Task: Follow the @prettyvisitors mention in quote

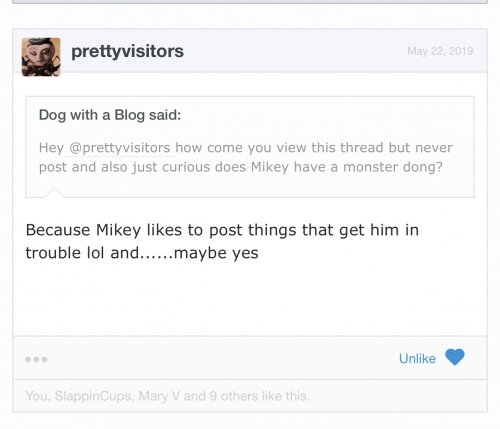Action: (120, 148)
